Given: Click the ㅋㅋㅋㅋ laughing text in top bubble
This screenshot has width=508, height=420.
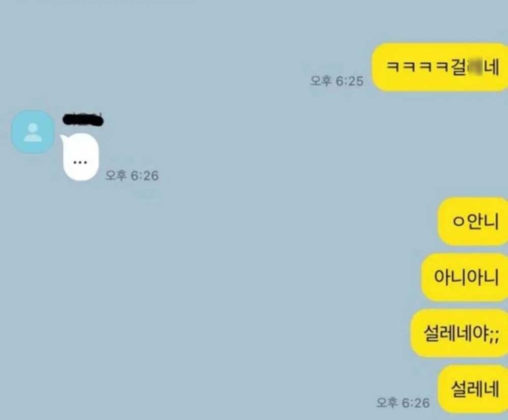Looking at the screenshot, I should pos(418,67).
